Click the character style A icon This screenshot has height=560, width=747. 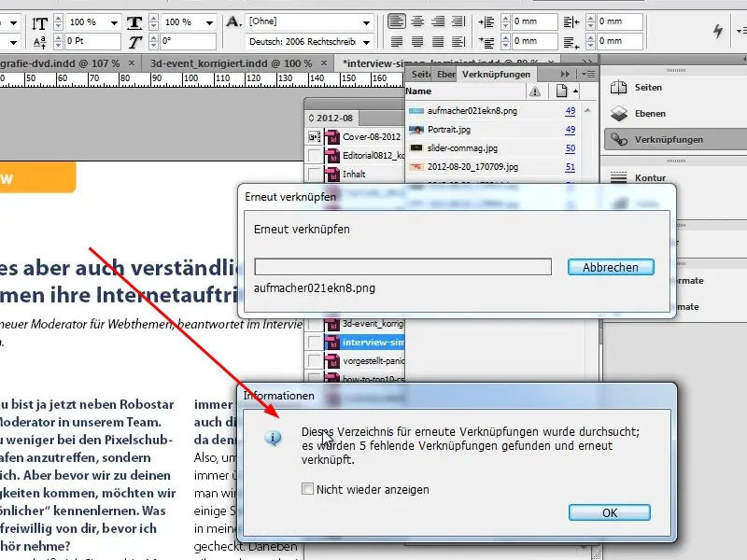pyautogui.click(x=233, y=21)
